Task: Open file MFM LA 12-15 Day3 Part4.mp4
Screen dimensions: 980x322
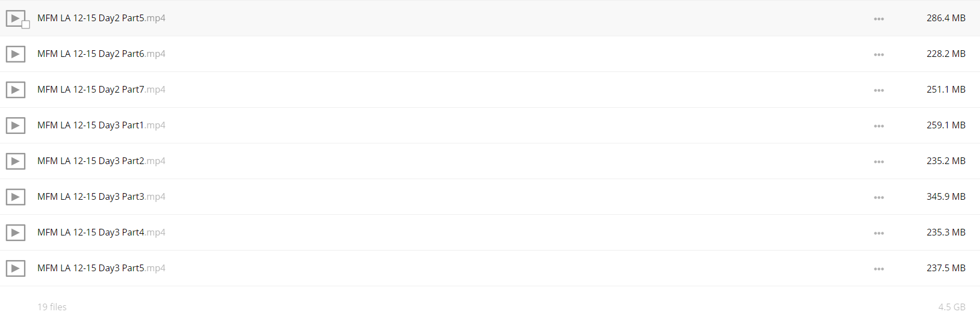Action: (101, 232)
